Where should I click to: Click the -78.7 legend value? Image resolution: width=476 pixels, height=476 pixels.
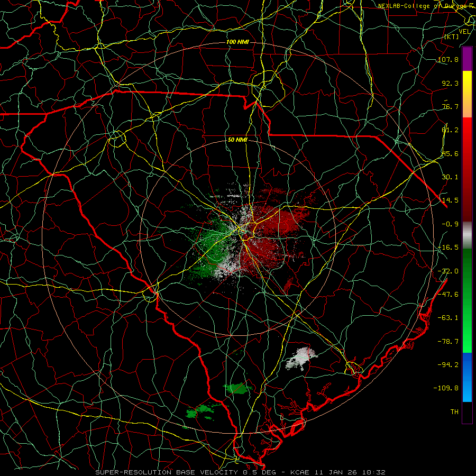(x=448, y=342)
